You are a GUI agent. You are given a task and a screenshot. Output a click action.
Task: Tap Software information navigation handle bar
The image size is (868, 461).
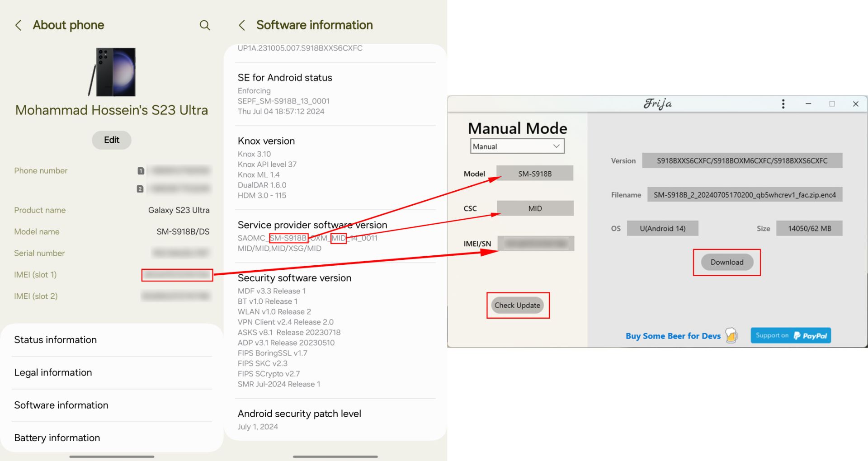pyautogui.click(x=335, y=456)
